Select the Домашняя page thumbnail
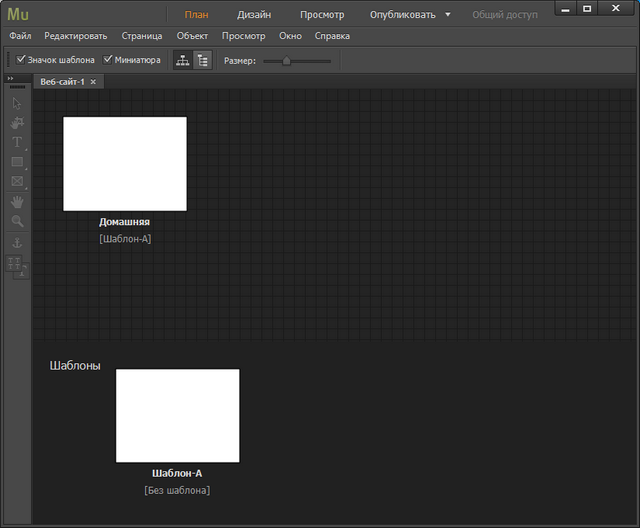Viewport: 640px width, 528px height. (125, 164)
